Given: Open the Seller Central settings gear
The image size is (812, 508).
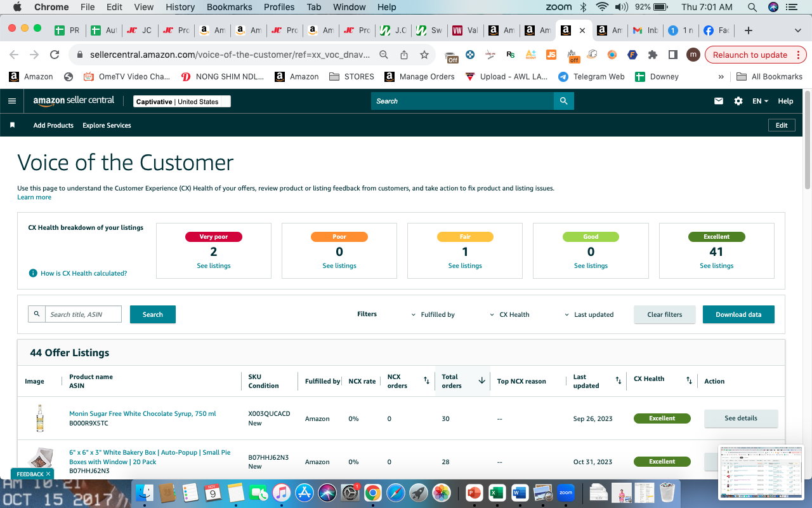Looking at the screenshot, I should point(738,101).
